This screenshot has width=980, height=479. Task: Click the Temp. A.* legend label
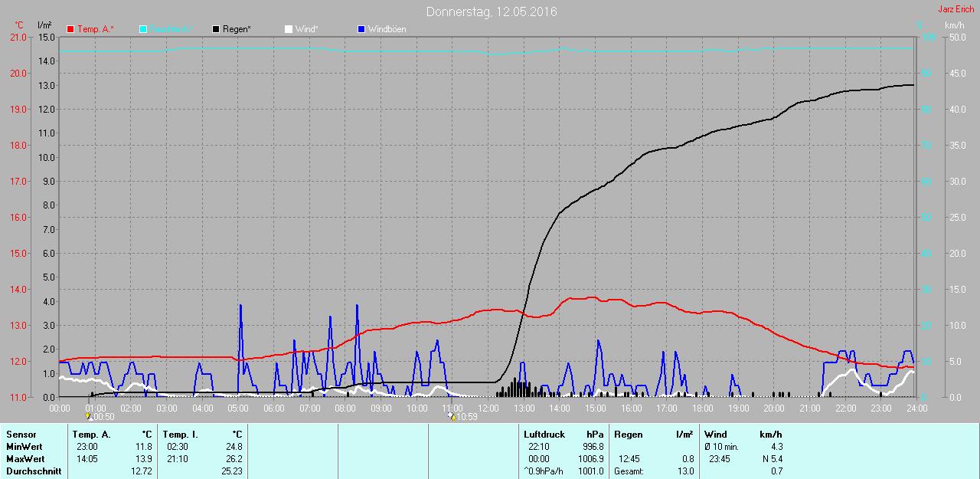coord(96,29)
